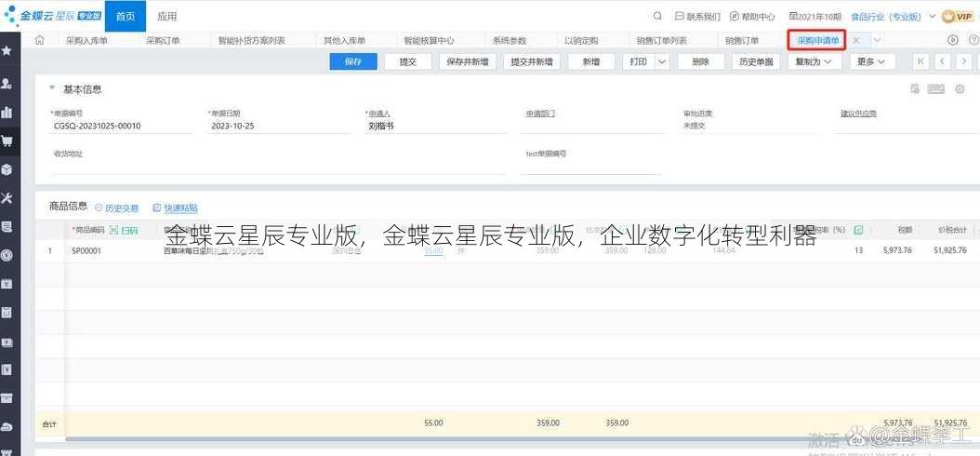This screenshot has height=456, width=980.
Task: Open the 销售订单列表 tab
Action: 662,41
